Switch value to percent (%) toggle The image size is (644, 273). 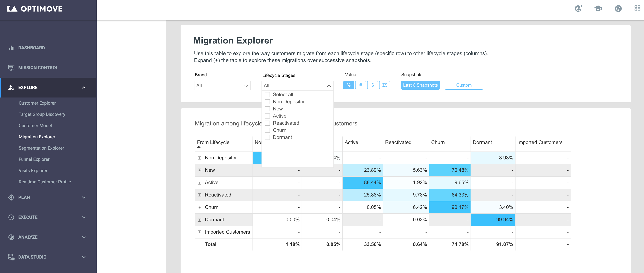pos(348,85)
